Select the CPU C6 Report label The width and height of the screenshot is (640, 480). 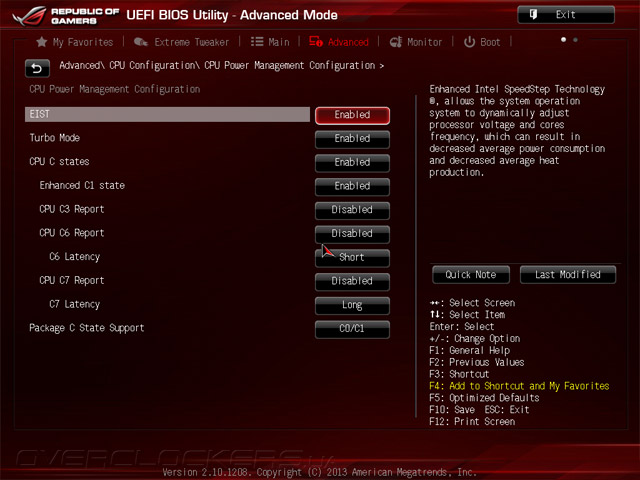pyautogui.click(x=72, y=233)
